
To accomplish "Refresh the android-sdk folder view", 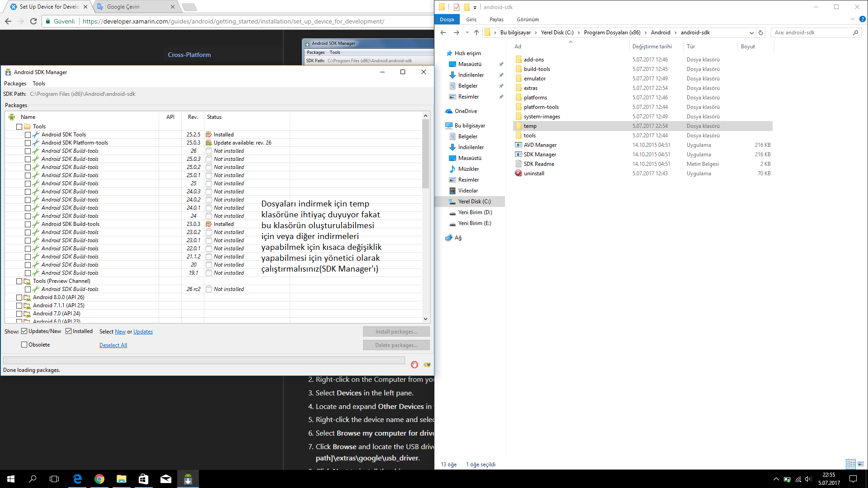I will tap(761, 33).
